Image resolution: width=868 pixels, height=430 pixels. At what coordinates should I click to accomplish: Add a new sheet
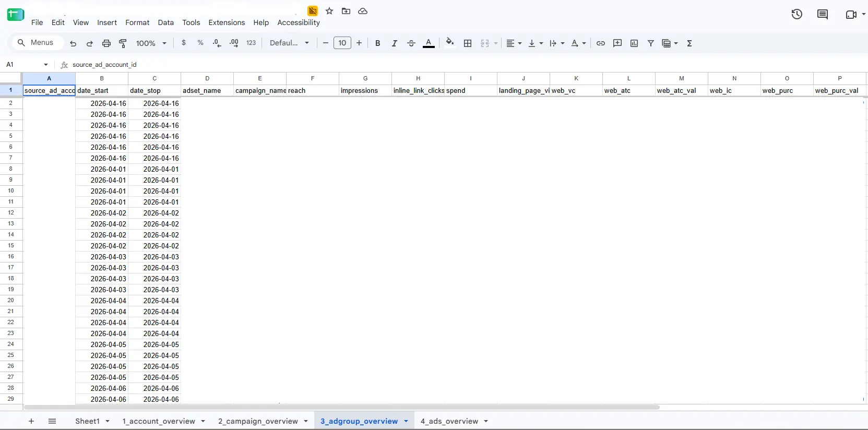[31, 421]
